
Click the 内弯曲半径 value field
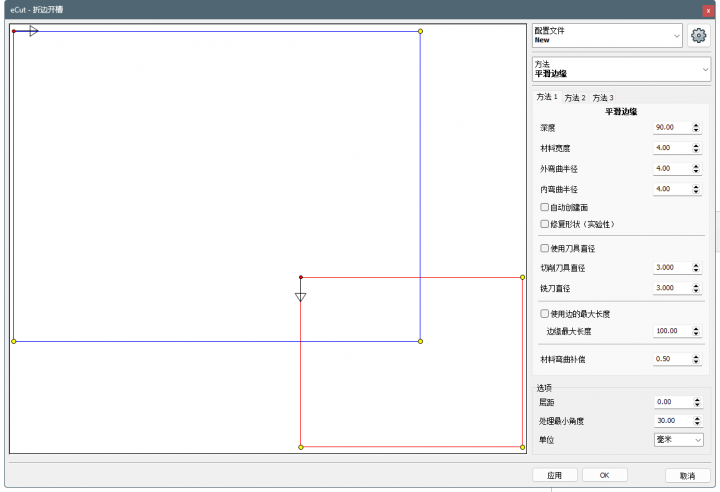point(672,189)
